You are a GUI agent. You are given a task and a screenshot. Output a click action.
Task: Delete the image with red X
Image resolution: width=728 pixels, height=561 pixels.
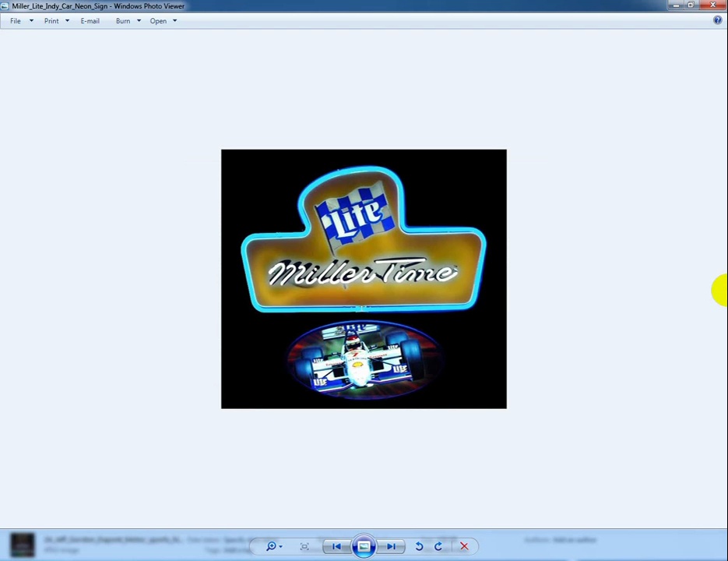464,546
